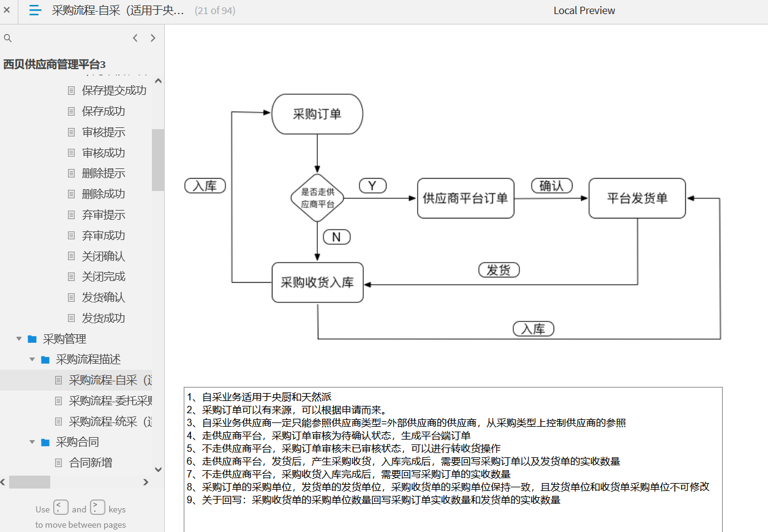Click note line 8 about 采购单位保持一致
Image resolution: width=768 pixels, height=532 pixels.
[x=448, y=487]
